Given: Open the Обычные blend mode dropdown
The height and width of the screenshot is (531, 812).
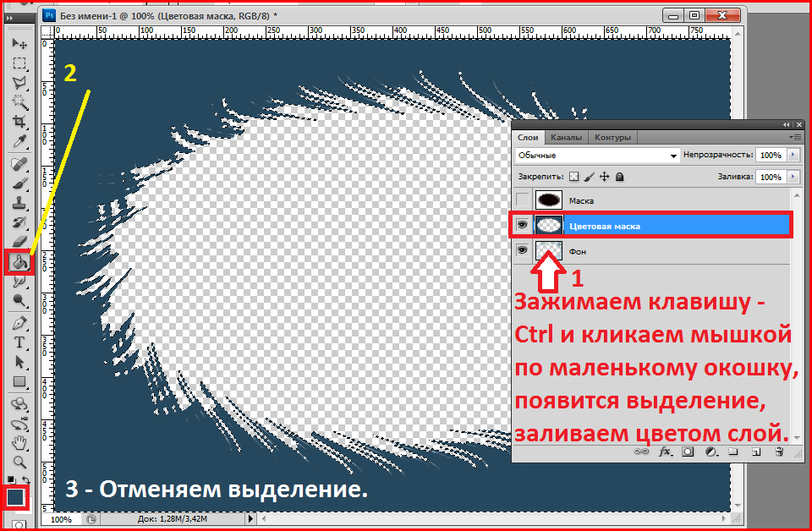Looking at the screenshot, I should (x=597, y=156).
